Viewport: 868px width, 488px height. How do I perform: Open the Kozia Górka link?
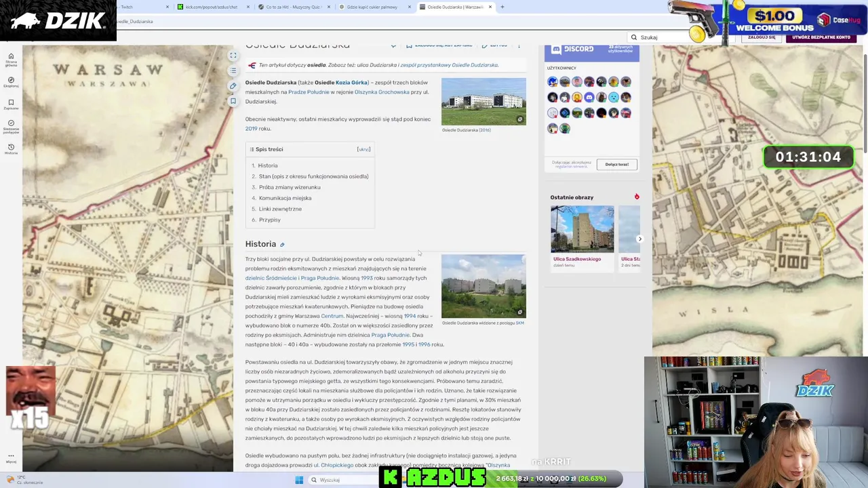point(351,83)
